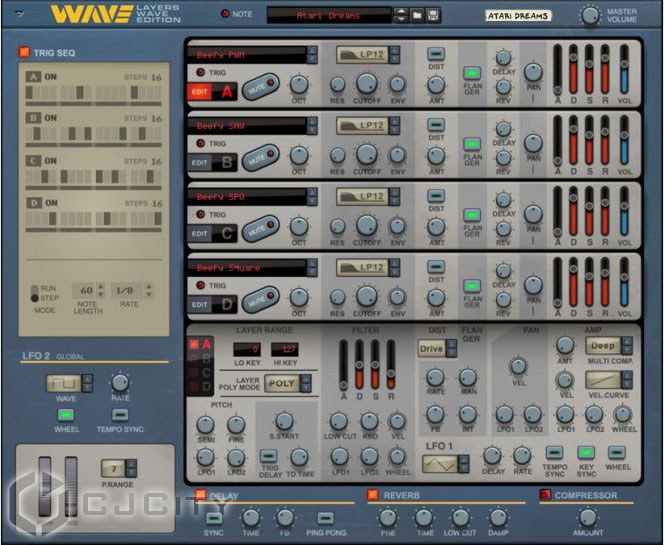Save patch with the floppy disk icon

433,16
